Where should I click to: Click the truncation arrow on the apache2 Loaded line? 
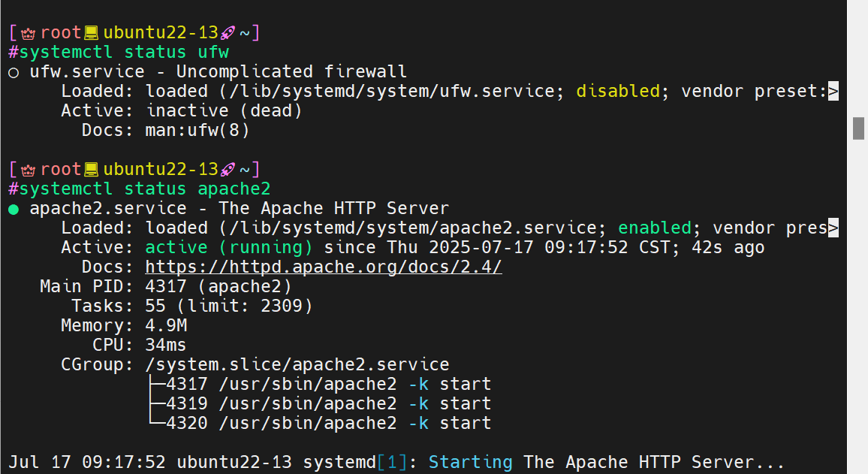(833, 228)
